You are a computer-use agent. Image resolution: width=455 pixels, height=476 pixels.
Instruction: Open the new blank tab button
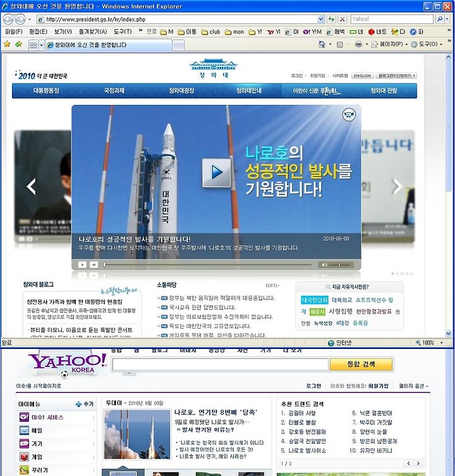tap(178, 46)
